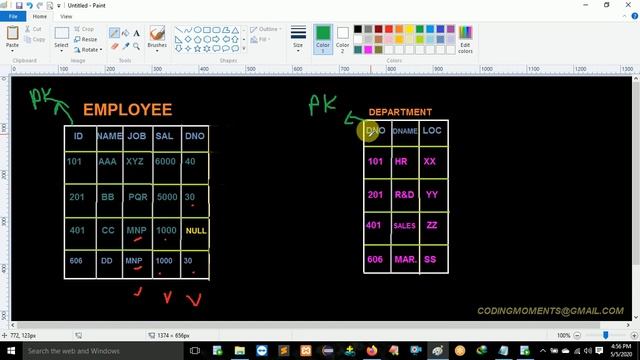Click the Save icon in the title bar
The width and height of the screenshot is (640, 360).
[x=19, y=5]
